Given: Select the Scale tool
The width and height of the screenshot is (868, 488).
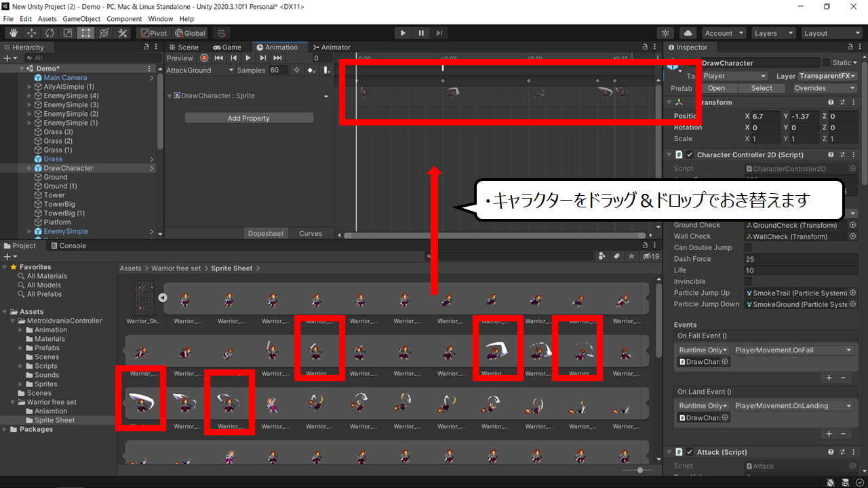Looking at the screenshot, I should (68, 33).
